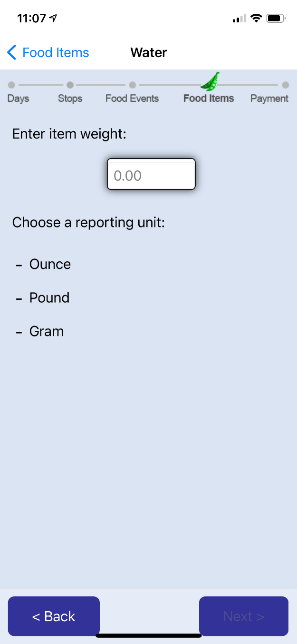Tap the 11:07 clock in status bar
The image size is (297, 644).
(x=31, y=19)
